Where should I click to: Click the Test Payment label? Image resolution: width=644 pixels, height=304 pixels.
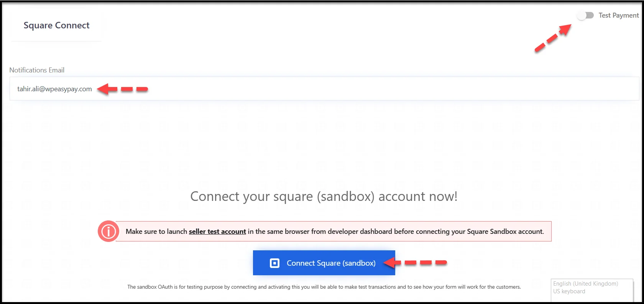point(619,15)
